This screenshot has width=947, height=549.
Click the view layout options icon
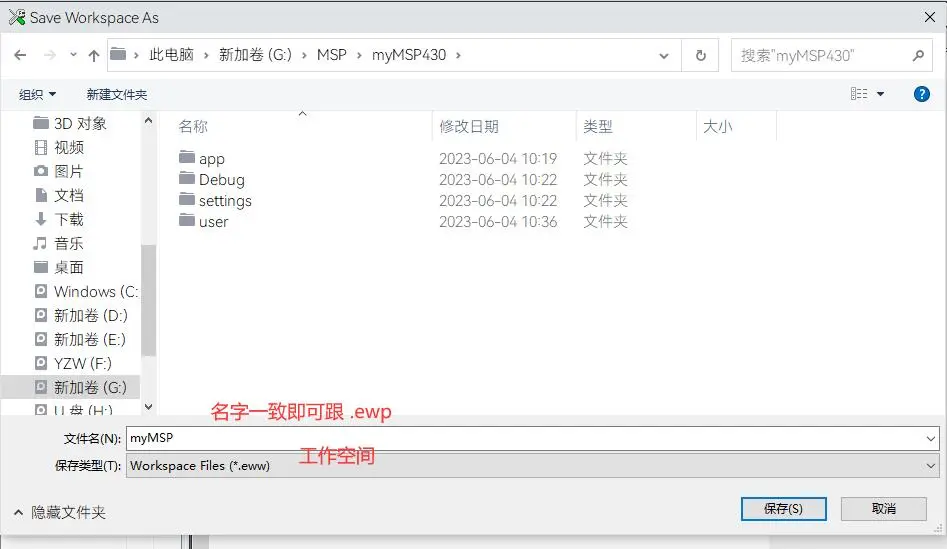pyautogui.click(x=859, y=94)
